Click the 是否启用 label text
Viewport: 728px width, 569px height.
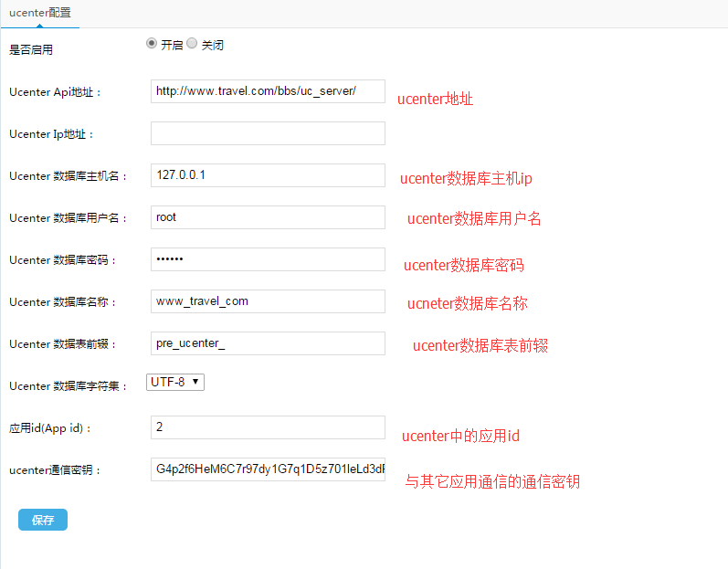pyautogui.click(x=31, y=50)
